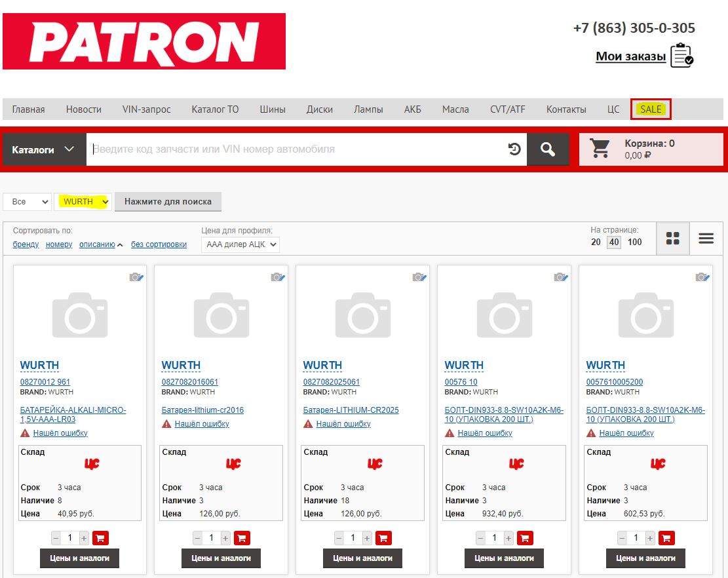Add part 0827082025061 to cart
Image resolution: width=728 pixels, height=578 pixels.
pyautogui.click(x=383, y=538)
